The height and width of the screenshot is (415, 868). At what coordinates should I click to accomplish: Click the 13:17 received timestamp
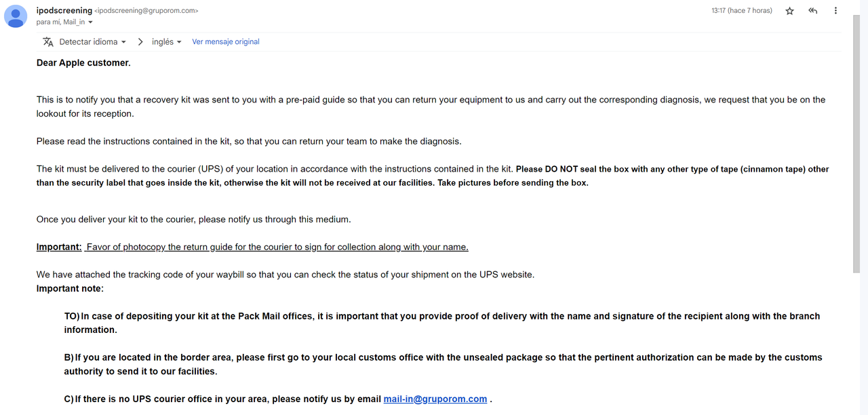coord(742,11)
